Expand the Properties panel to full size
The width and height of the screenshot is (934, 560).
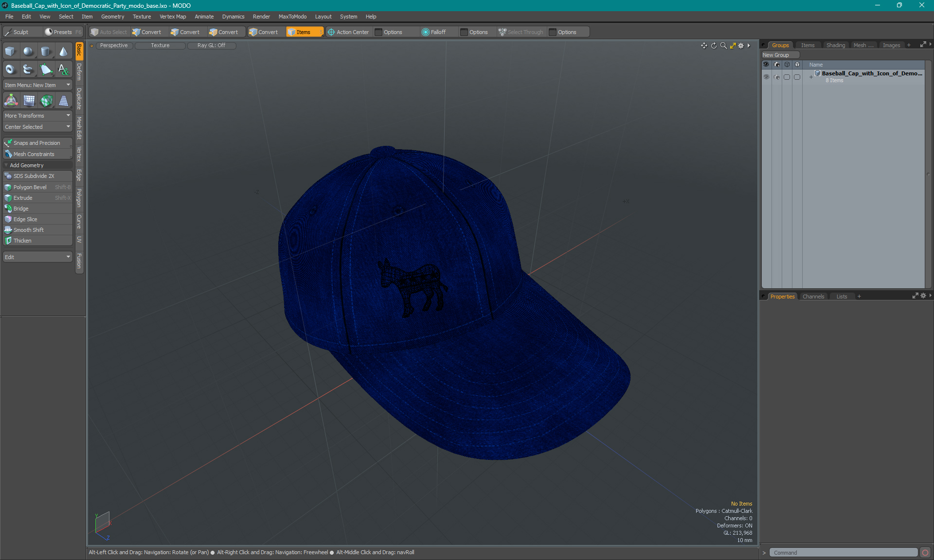coord(915,296)
